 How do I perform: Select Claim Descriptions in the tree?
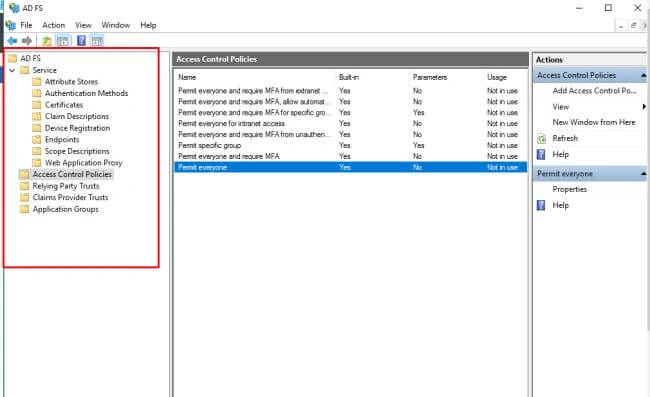coord(77,116)
